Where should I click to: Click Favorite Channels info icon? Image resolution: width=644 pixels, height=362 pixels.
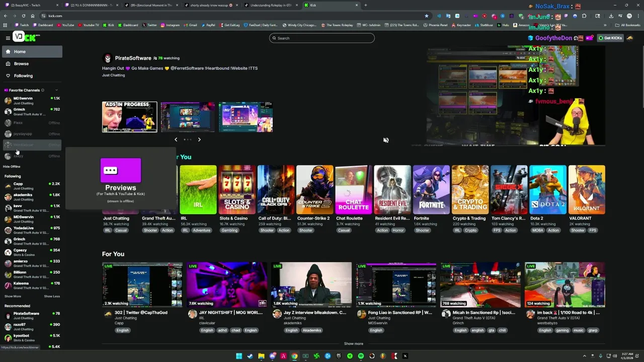point(43,90)
